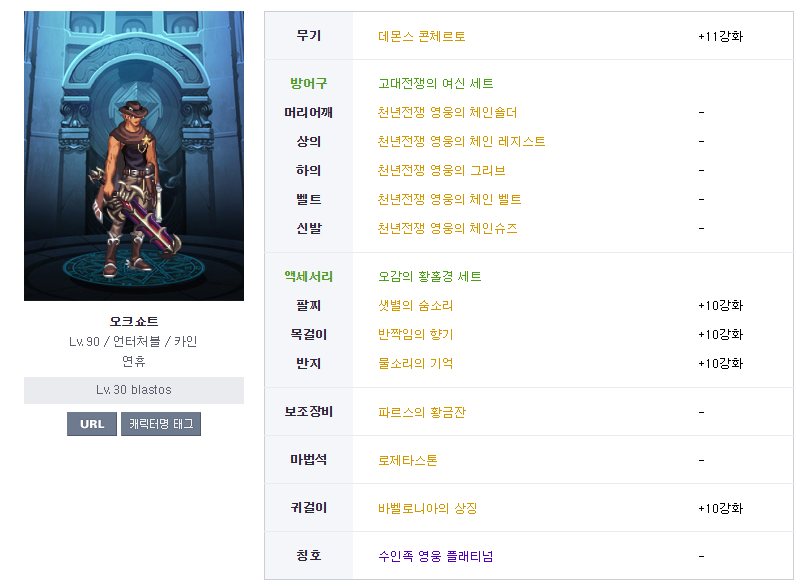Click the 방어구 category label
Image resolution: width=811 pixels, height=588 pixels.
click(309, 83)
